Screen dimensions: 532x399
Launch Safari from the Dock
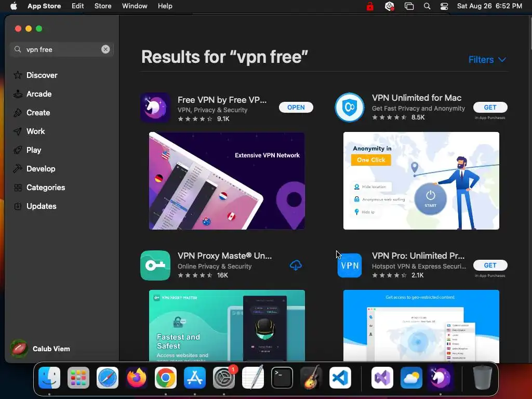coord(108,378)
